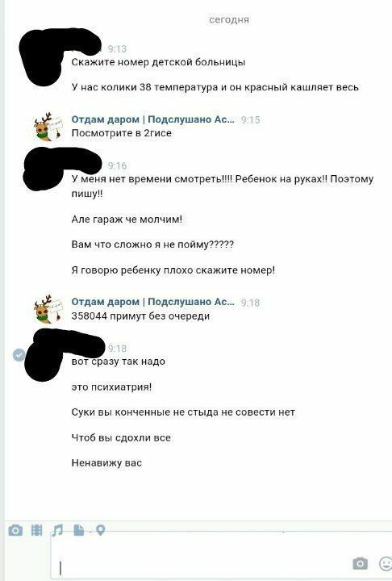Attach a document file icon
This screenshot has height=581, width=392.
[78, 530]
